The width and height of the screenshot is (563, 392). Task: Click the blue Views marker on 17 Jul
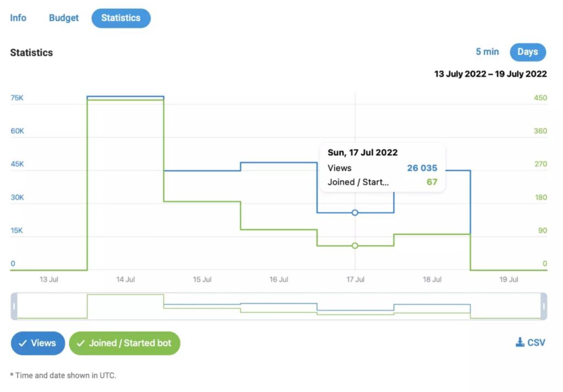coord(355,213)
